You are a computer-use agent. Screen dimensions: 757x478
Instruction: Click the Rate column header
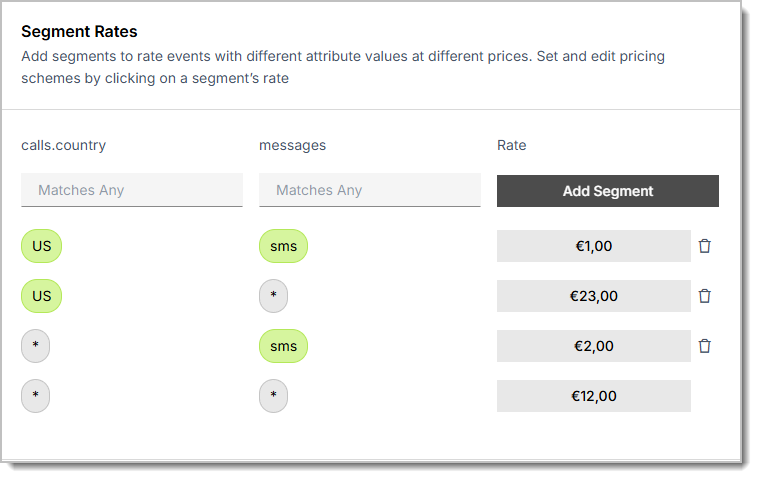coord(511,145)
